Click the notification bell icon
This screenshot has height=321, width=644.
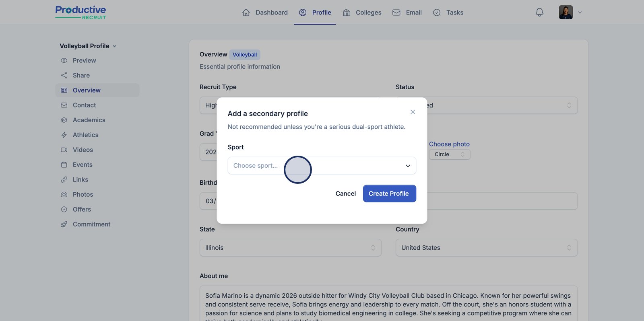[539, 12]
